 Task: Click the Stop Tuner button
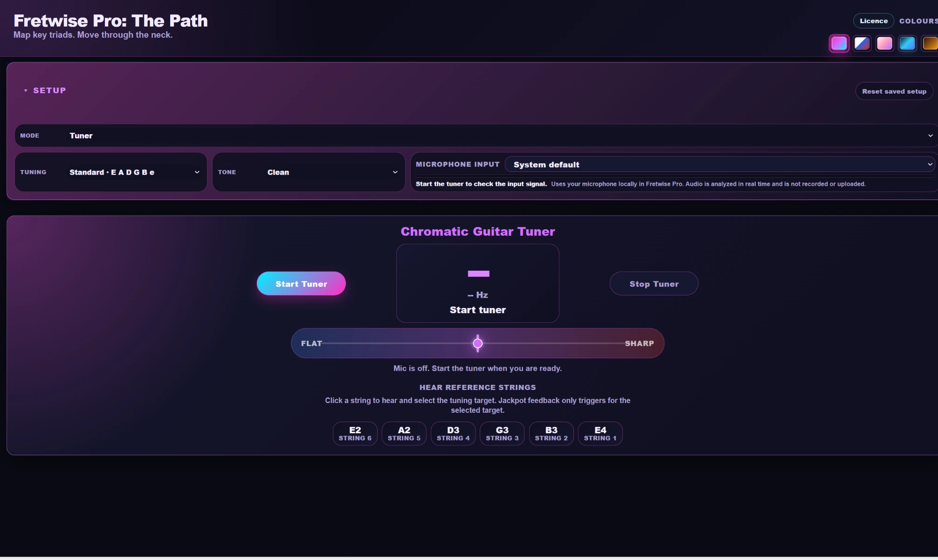click(x=654, y=284)
